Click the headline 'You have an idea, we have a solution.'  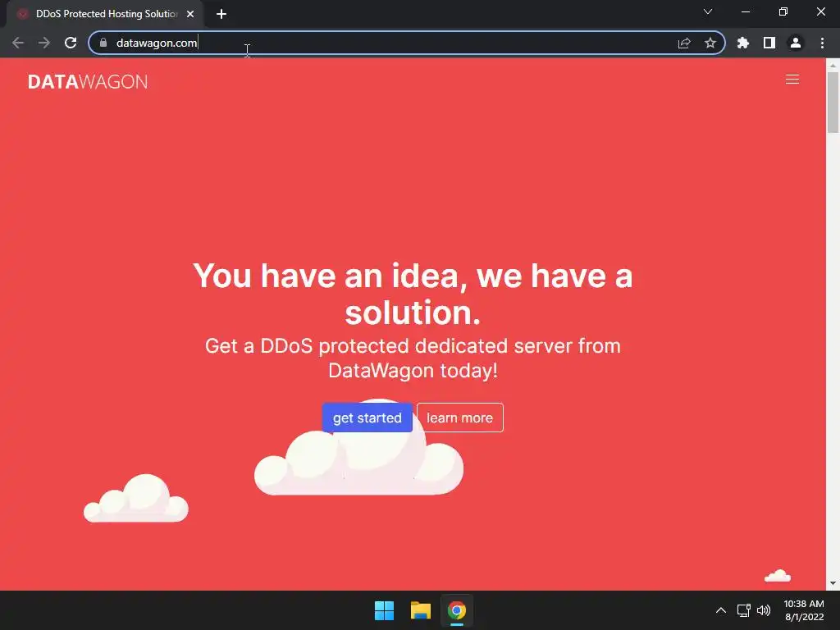point(413,294)
